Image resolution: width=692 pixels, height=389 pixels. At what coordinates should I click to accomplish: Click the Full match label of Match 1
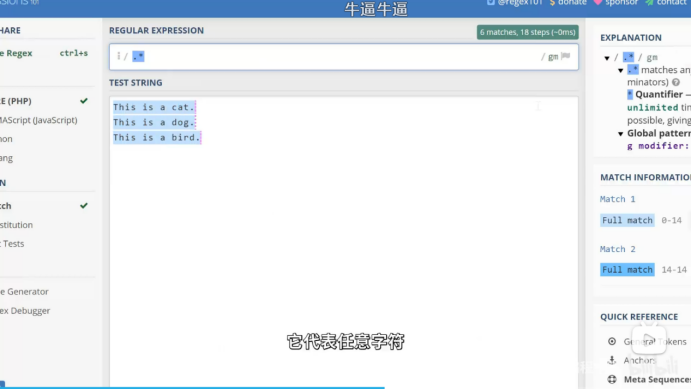pos(627,220)
